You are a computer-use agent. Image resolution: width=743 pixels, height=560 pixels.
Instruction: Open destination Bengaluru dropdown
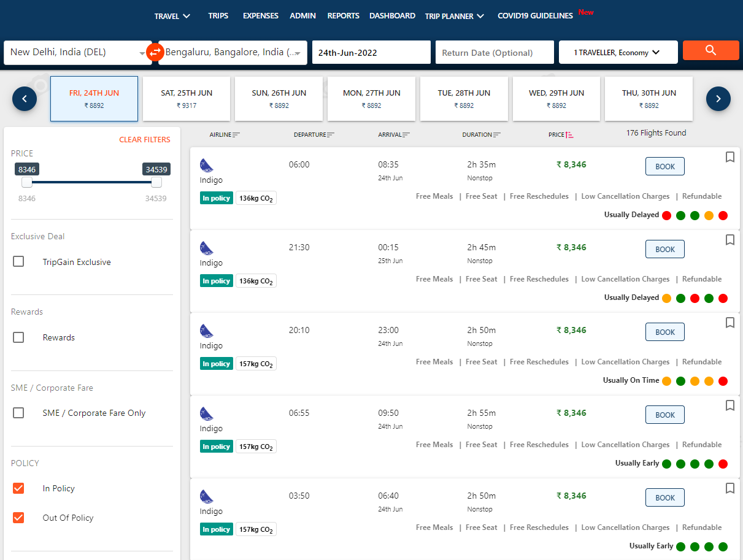point(233,52)
